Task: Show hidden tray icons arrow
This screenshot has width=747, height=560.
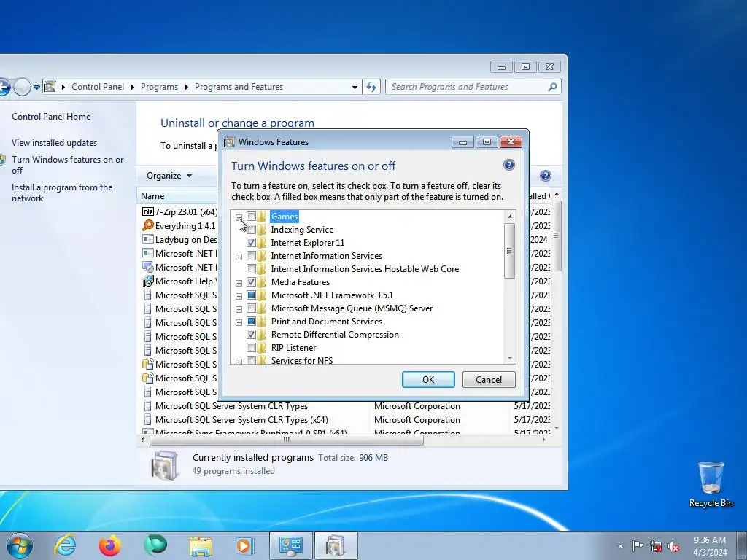Action: coord(620,546)
